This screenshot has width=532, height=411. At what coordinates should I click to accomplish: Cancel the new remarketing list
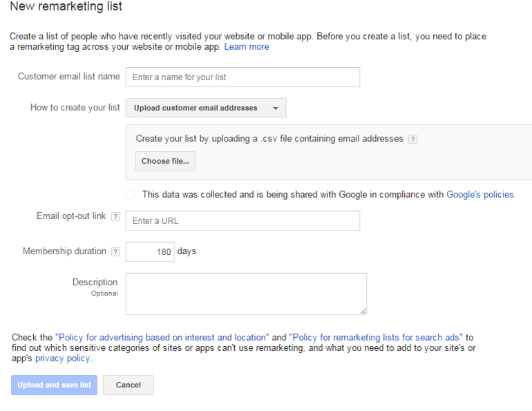point(128,385)
